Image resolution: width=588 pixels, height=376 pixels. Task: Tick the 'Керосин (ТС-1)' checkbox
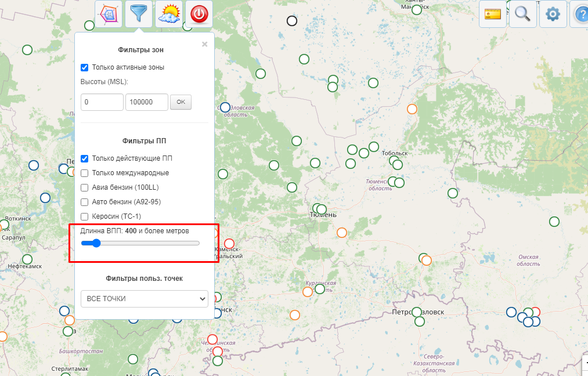click(84, 216)
